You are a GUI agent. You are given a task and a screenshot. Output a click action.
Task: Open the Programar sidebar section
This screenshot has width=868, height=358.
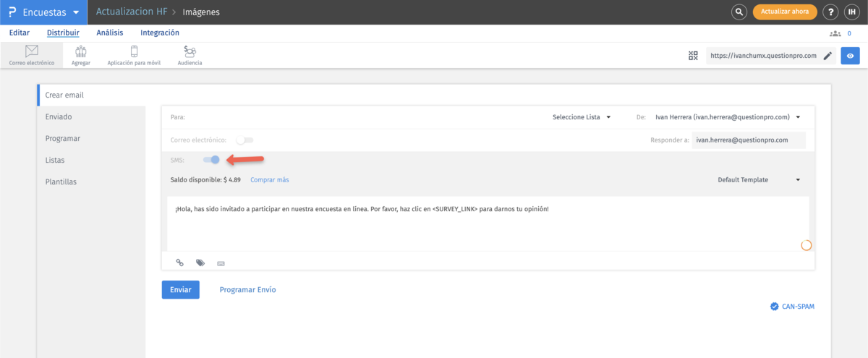(x=62, y=138)
